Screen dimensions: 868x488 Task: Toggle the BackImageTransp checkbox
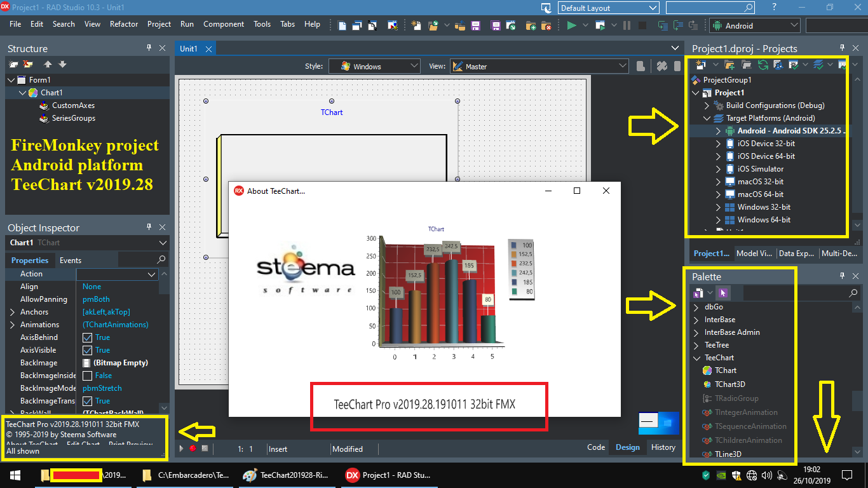pyautogui.click(x=88, y=401)
